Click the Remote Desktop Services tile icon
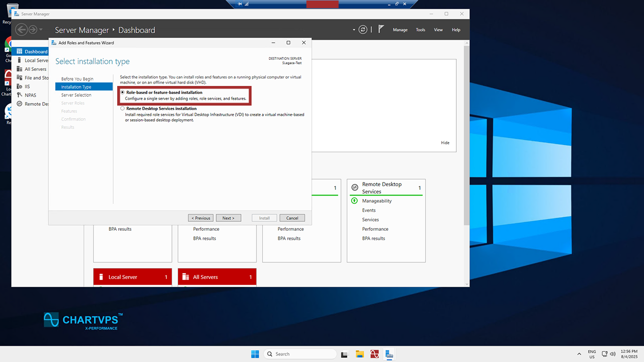This screenshot has width=644, height=362. (354, 188)
